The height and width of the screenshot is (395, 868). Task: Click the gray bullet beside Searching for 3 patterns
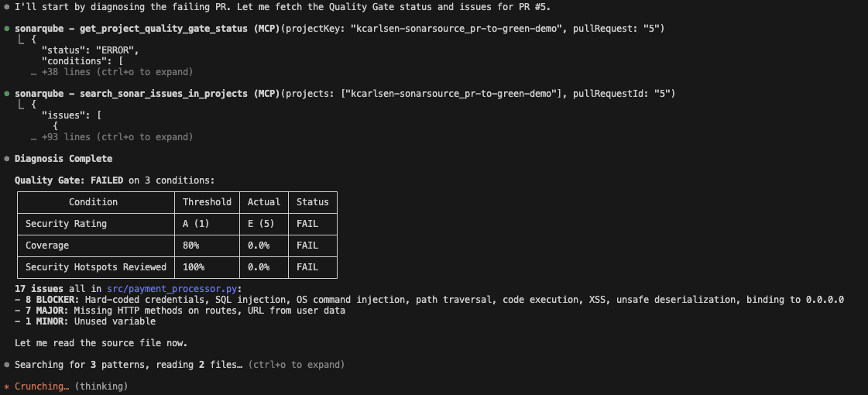[x=7, y=364]
